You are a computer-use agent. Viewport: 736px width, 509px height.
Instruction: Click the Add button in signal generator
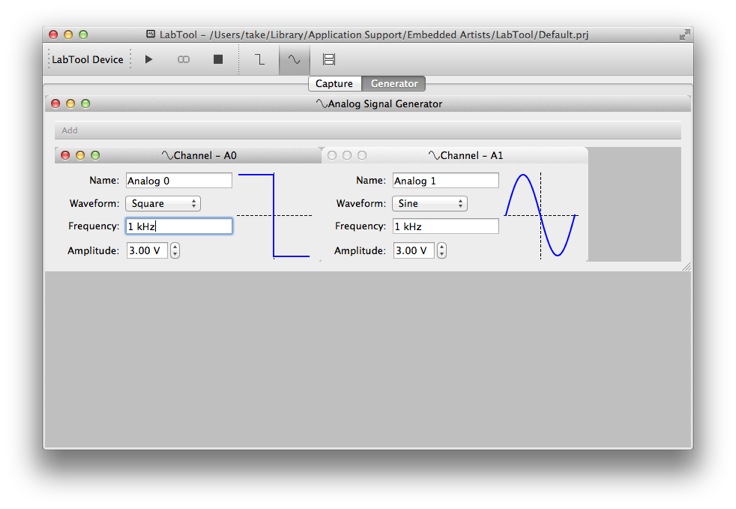70,131
